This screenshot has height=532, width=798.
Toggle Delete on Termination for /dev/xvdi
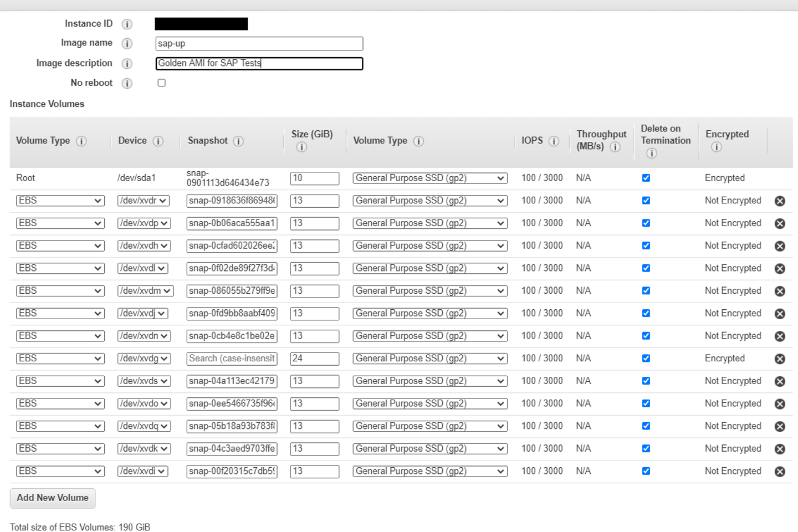click(x=646, y=471)
